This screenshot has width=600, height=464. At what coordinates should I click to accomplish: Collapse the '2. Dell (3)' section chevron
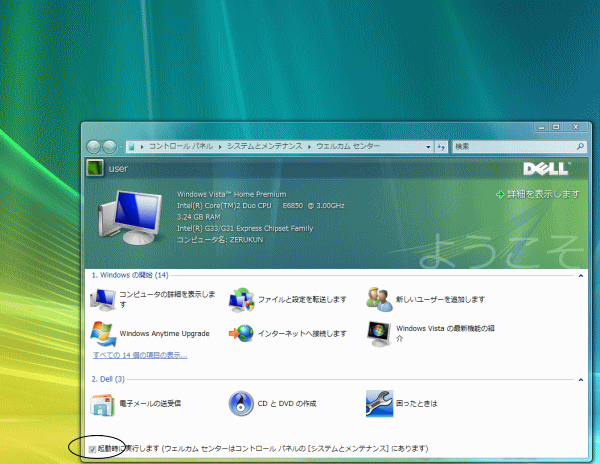coord(580,380)
